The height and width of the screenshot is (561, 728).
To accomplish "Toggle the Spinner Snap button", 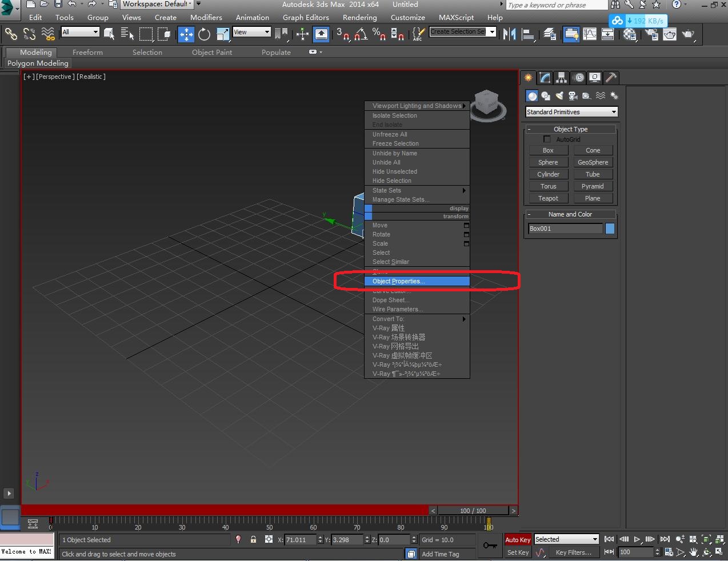I will point(398,34).
